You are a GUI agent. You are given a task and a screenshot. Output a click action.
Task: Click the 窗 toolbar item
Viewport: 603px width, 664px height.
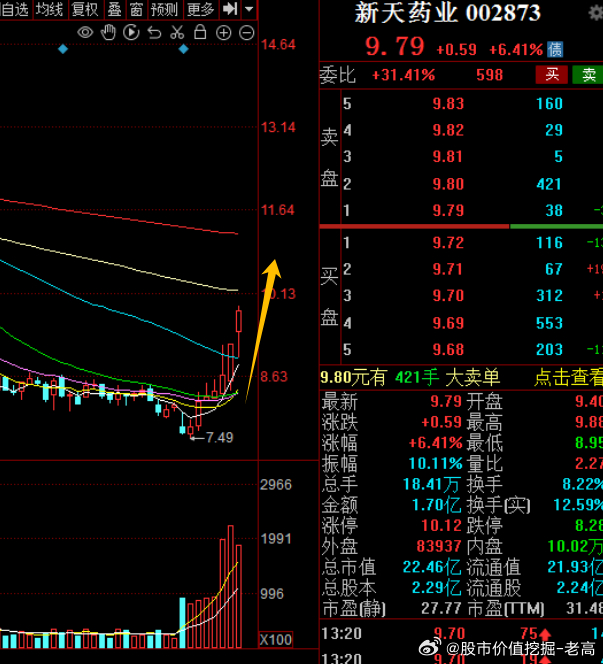point(136,9)
